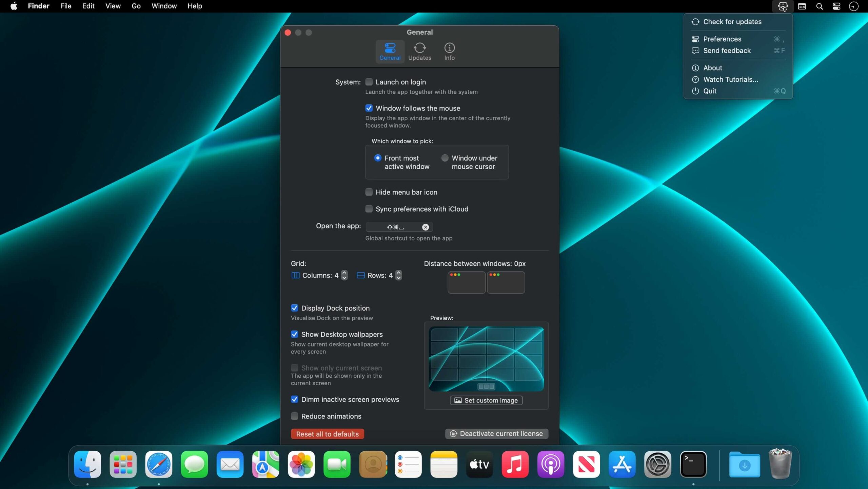Click the distance between windows preview
Image resolution: width=868 pixels, height=489 pixels.
486,282
